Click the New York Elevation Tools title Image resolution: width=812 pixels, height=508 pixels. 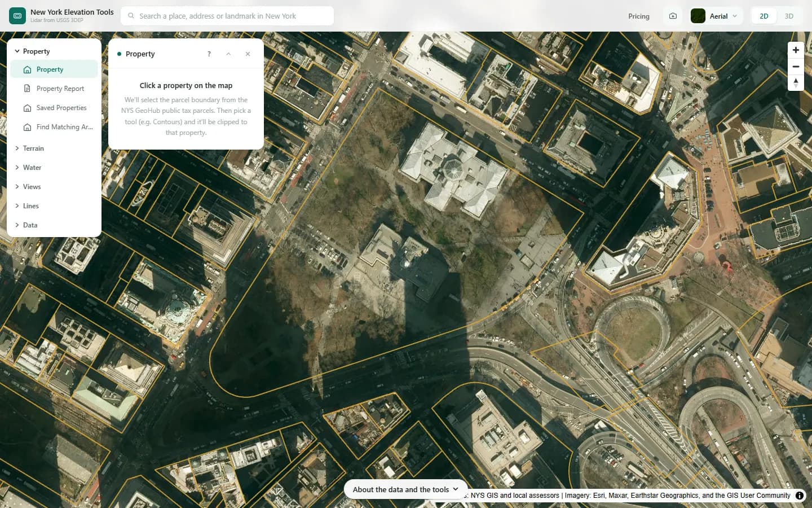click(x=72, y=12)
